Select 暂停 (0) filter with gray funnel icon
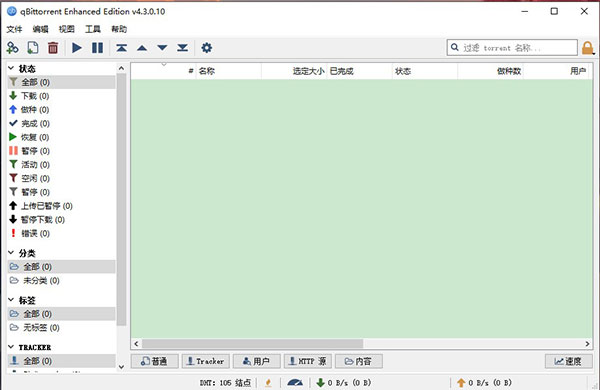This screenshot has width=600, height=390. pyautogui.click(x=61, y=192)
